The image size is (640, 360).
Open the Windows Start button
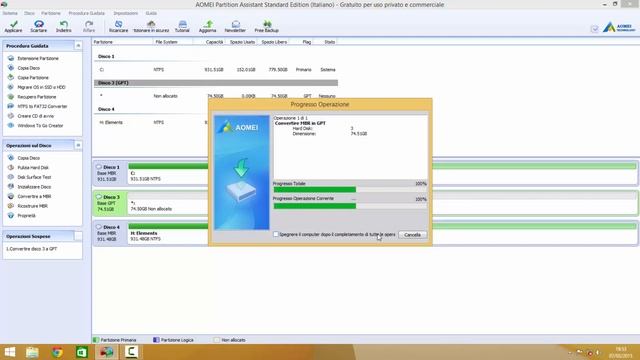pos(9,352)
